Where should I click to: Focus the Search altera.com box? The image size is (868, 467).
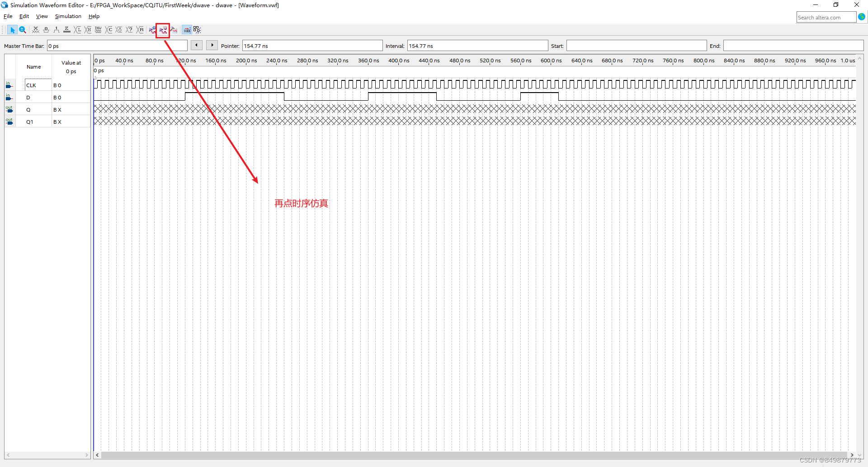826,17
